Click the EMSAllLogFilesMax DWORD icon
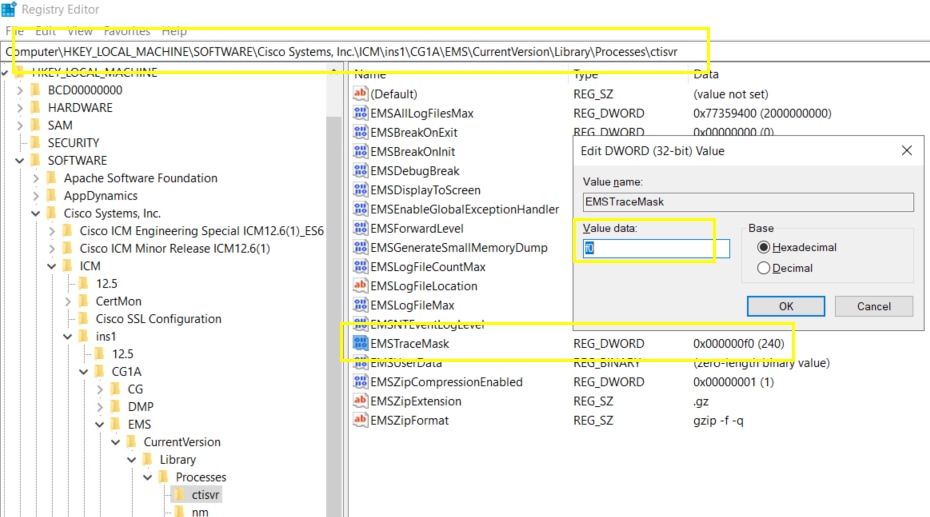Screen dimensions: 930x517 [360, 113]
